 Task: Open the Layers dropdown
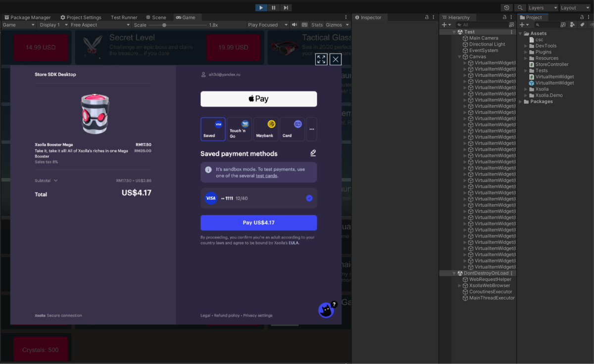[542, 8]
